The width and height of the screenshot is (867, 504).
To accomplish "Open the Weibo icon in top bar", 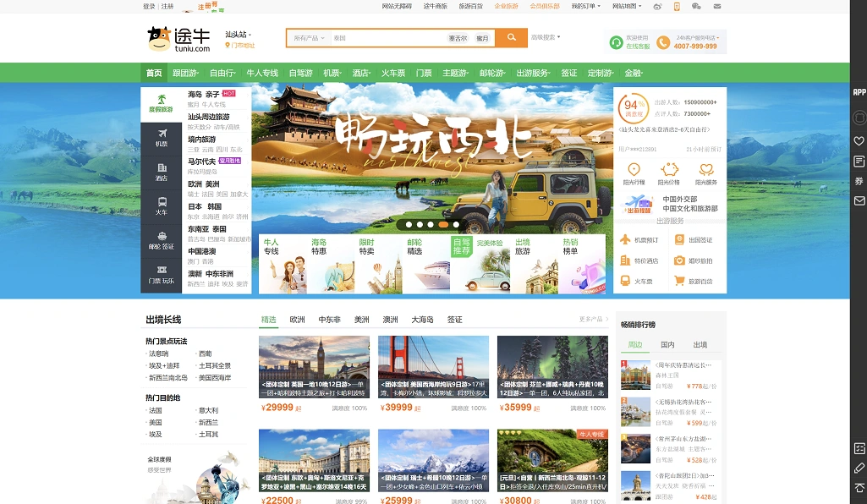I will coord(657,6).
